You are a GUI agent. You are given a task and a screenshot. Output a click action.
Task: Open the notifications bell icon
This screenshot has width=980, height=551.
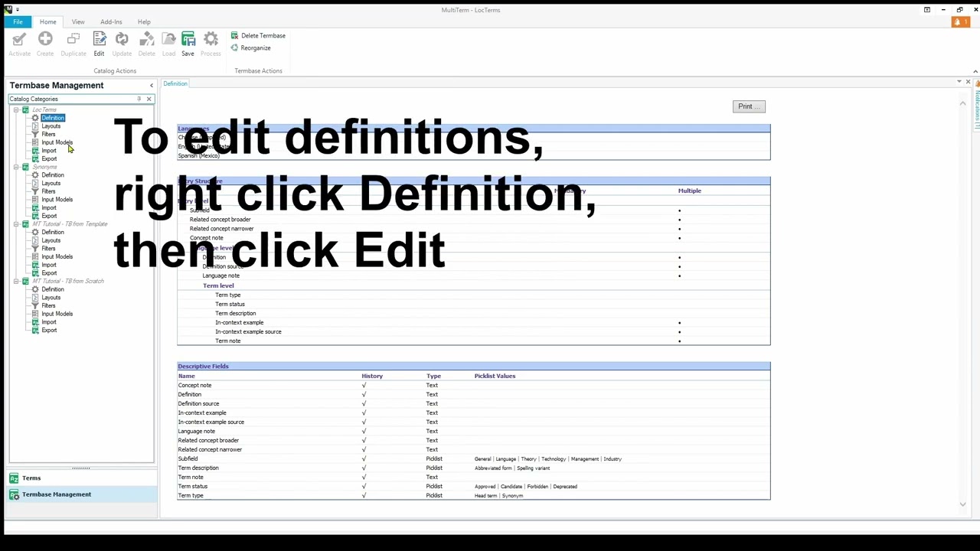(x=960, y=21)
